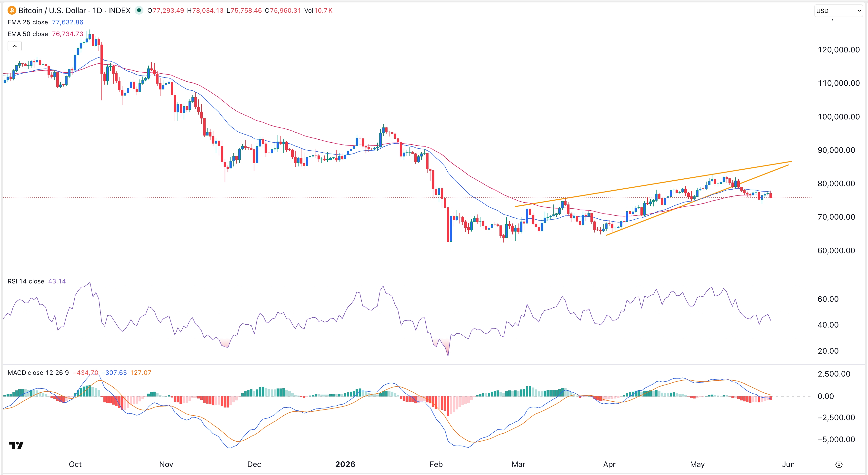This screenshot has height=475, width=868.
Task: Click the EMA 50 value 76,734.73
Action: point(67,34)
